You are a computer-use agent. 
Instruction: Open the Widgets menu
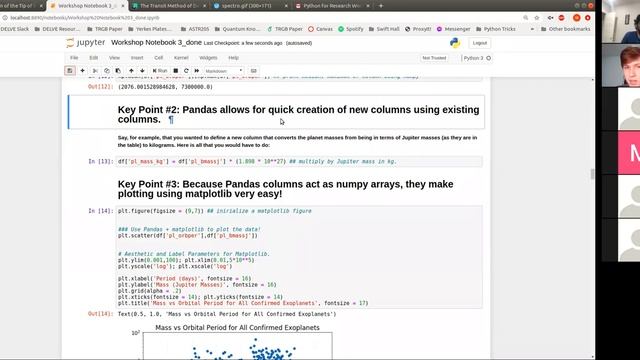click(x=208, y=58)
